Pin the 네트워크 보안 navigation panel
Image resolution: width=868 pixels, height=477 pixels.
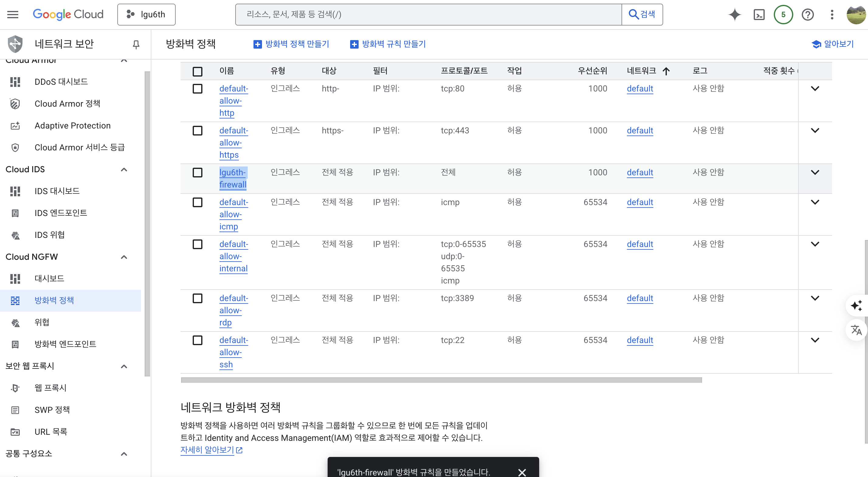point(136,44)
